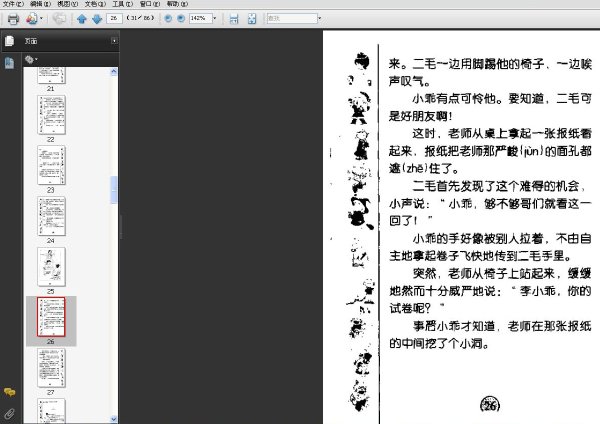Open the 工具 (Tools) menu

coord(122,4)
